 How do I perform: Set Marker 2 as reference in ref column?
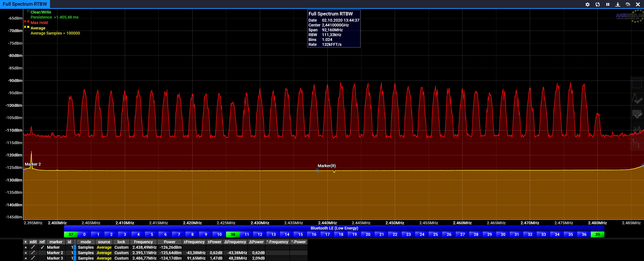pos(42,253)
